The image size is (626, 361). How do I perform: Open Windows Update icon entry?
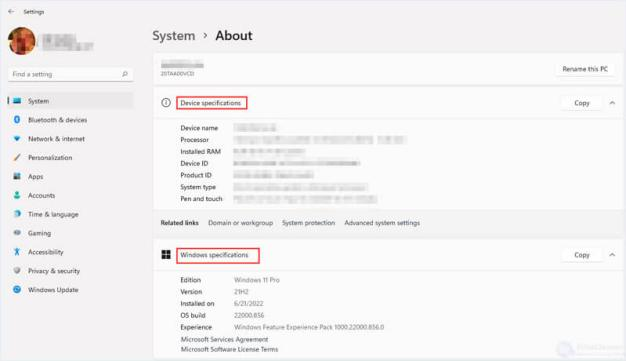coord(17,290)
